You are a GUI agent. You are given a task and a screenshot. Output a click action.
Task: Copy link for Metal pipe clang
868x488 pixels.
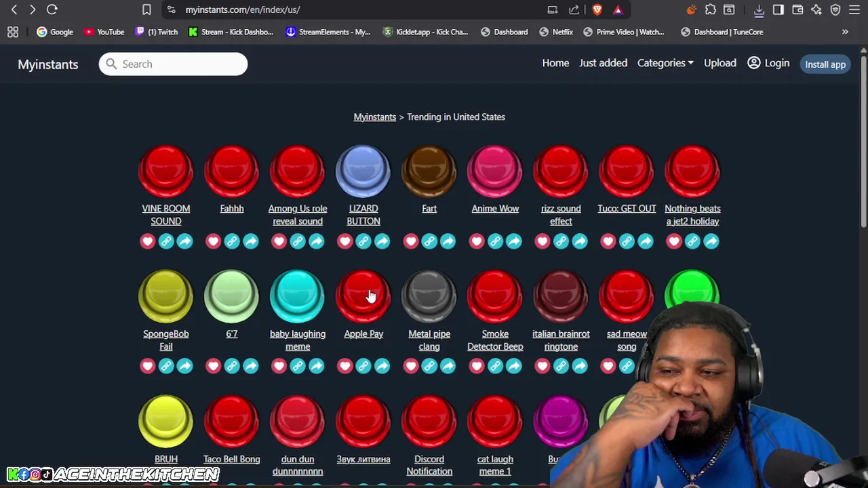point(429,366)
